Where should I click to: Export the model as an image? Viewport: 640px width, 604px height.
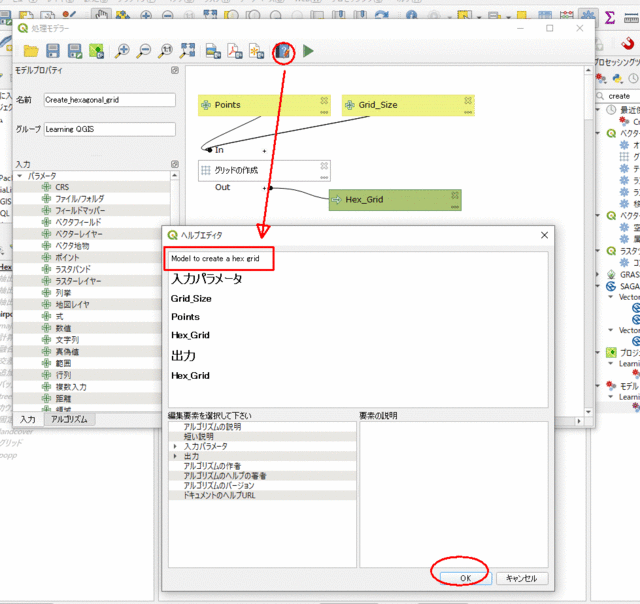[x=213, y=51]
